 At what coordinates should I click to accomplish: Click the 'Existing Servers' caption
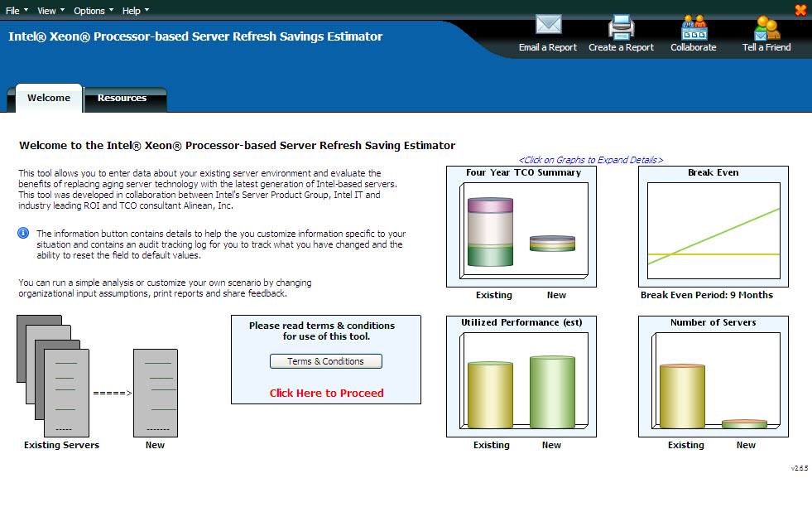[61, 445]
